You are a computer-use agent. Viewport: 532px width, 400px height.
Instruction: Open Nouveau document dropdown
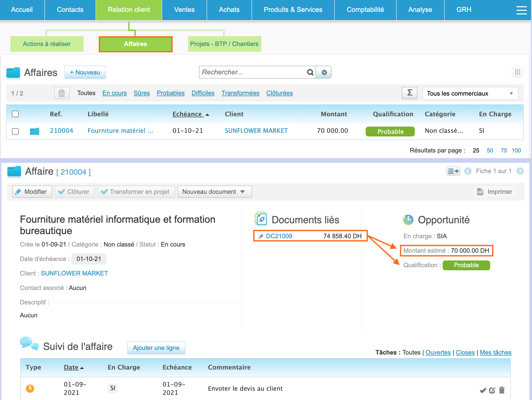214,192
